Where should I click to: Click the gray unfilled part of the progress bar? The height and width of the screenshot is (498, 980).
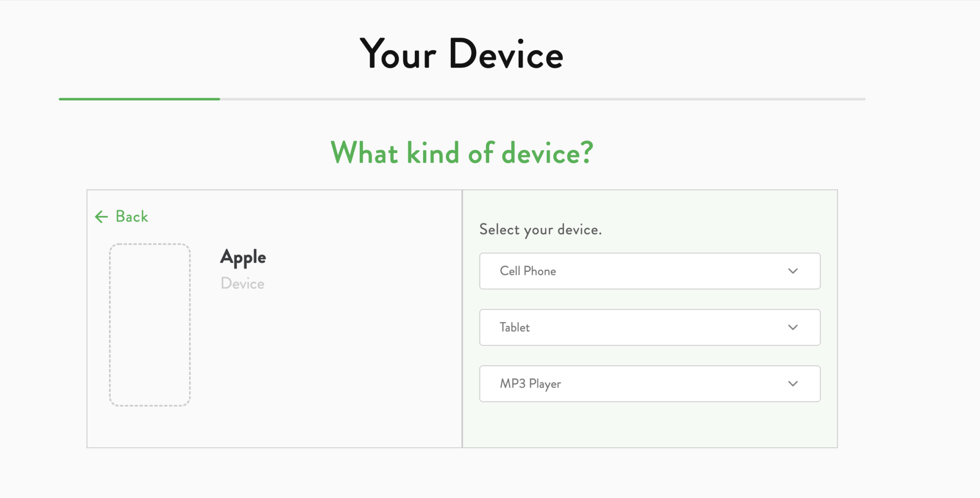coord(542,99)
